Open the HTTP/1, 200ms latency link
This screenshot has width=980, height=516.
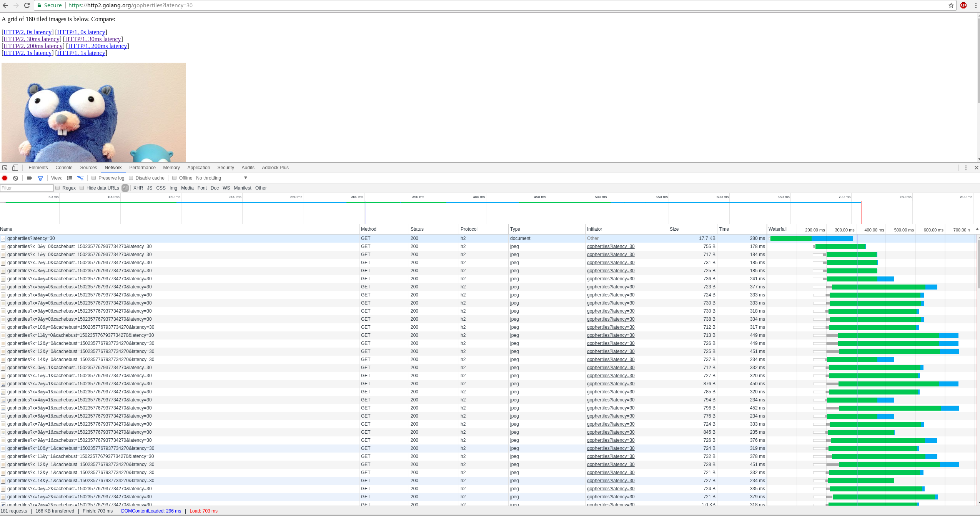[97, 46]
